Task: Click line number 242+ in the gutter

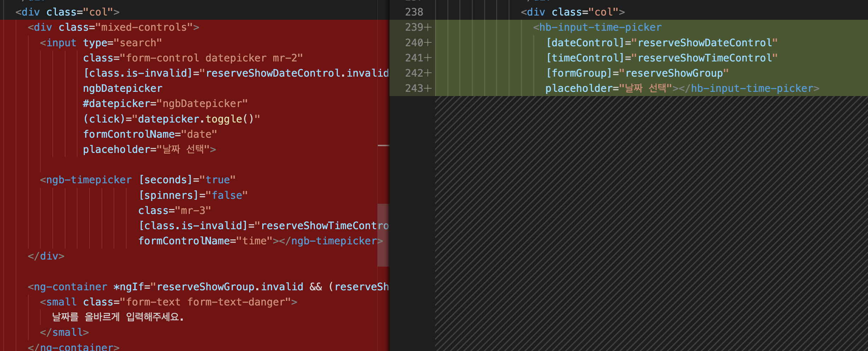Action: [x=418, y=73]
